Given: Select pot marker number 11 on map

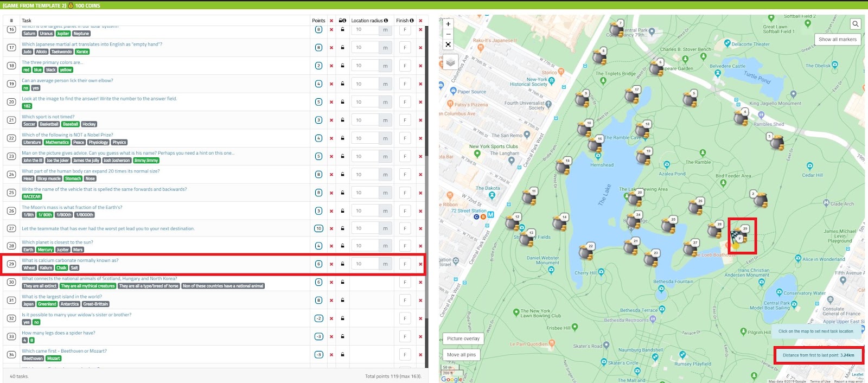Looking at the screenshot, I should [x=529, y=196].
